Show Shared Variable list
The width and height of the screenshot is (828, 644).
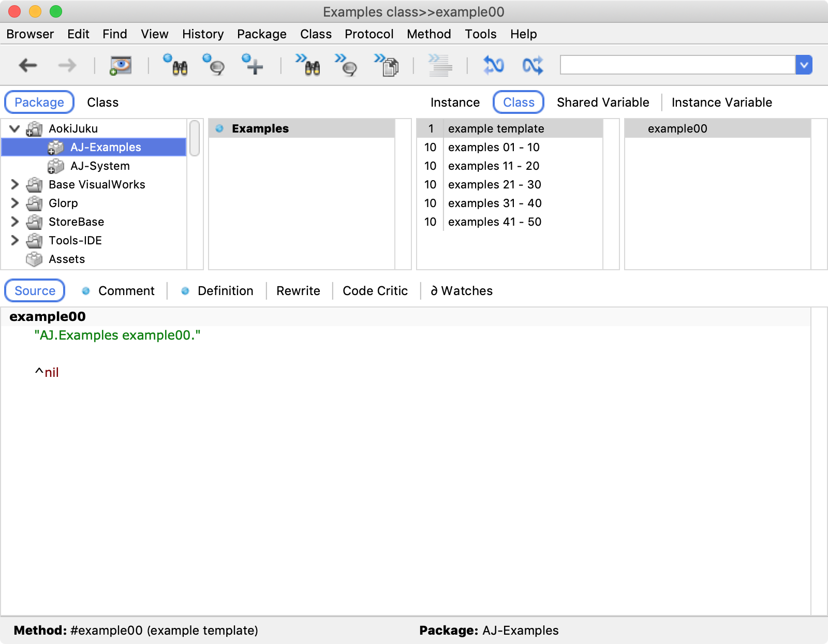[x=603, y=102]
